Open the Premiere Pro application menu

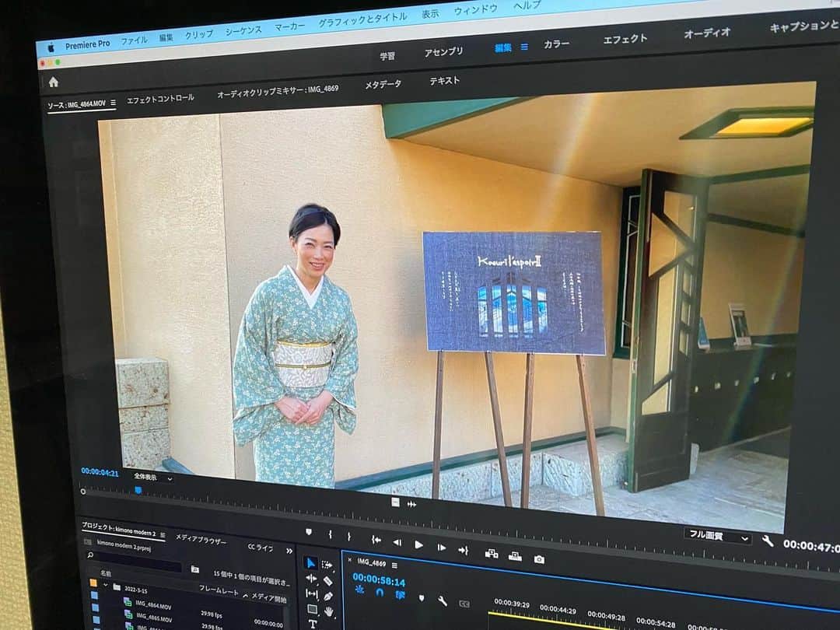[87, 44]
